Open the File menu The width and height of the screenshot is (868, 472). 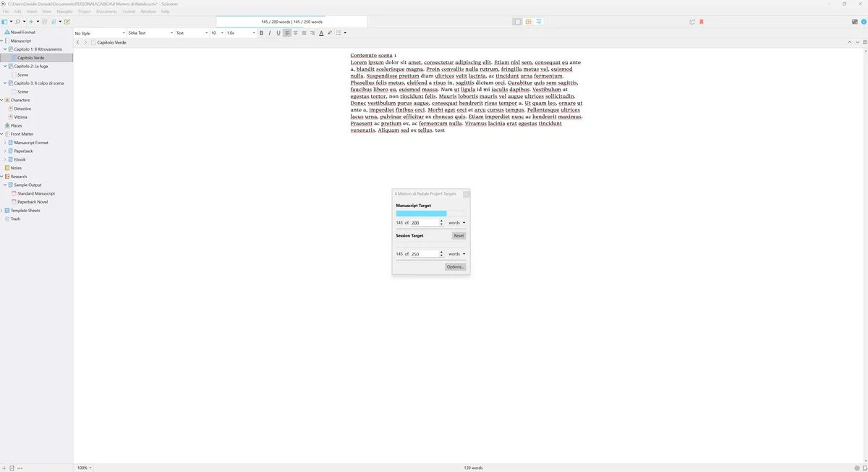point(6,12)
